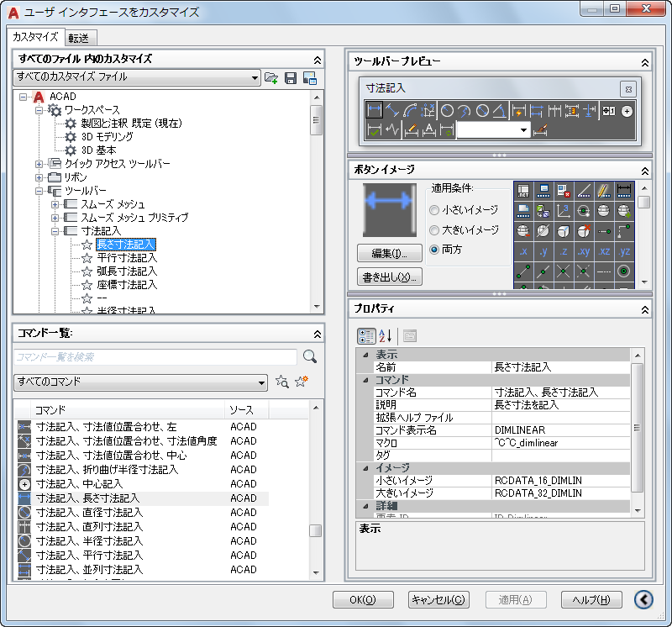
Task: Click the dimension edit pencil icon
Action: tap(411, 130)
